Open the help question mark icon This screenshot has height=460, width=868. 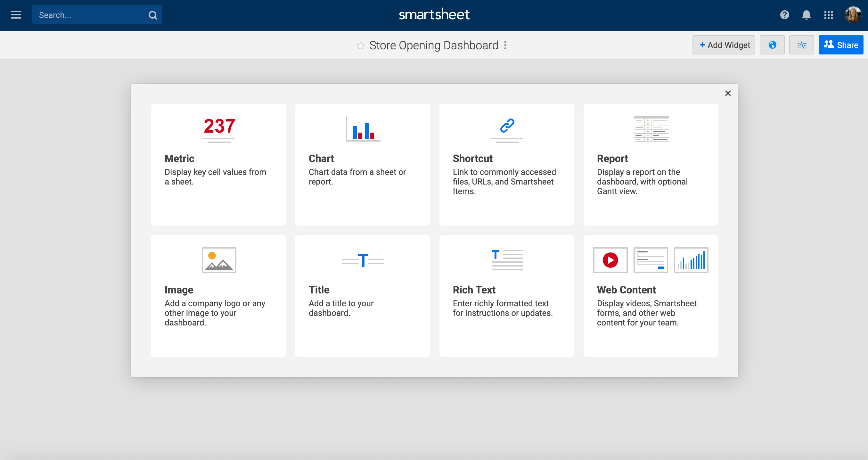pyautogui.click(x=784, y=15)
